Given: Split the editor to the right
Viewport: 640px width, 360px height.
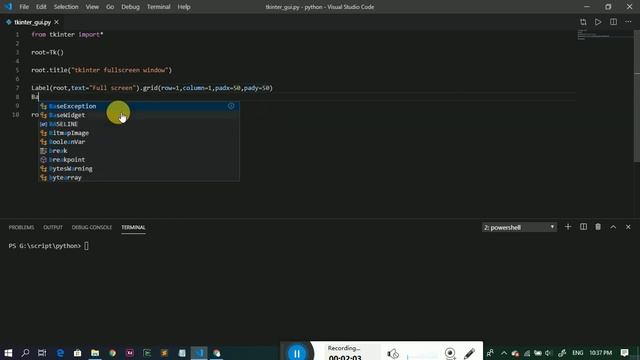Looking at the screenshot, I should pyautogui.click(x=613, y=22).
